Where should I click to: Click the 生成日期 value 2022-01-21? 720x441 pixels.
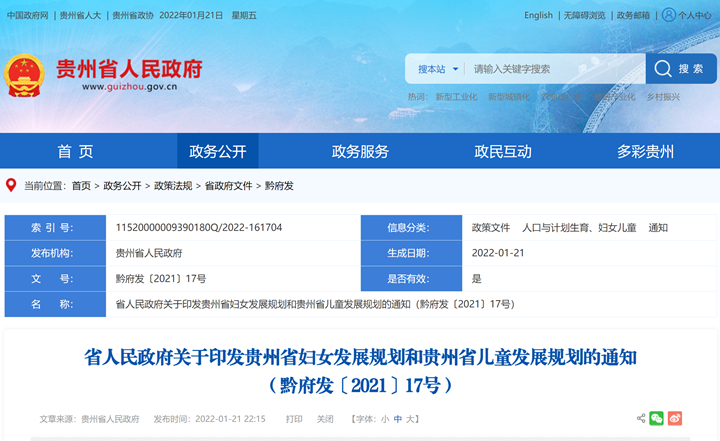tap(498, 253)
